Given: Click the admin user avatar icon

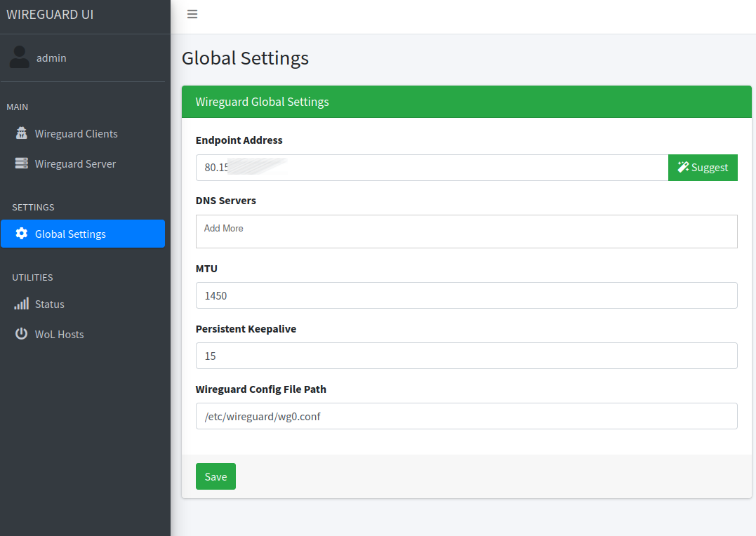Looking at the screenshot, I should 20,58.
